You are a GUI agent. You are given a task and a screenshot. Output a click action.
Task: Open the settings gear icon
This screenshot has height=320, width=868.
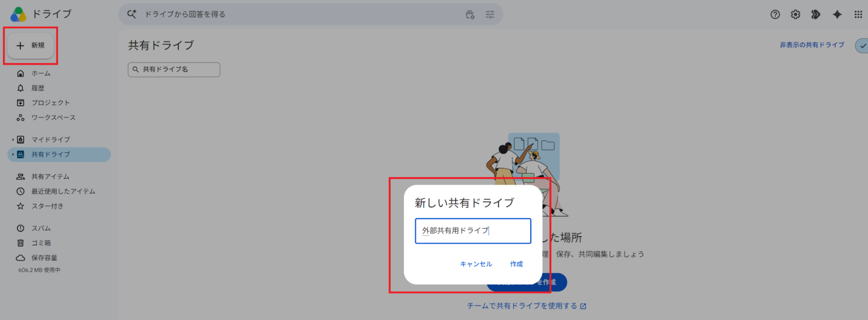(x=795, y=14)
